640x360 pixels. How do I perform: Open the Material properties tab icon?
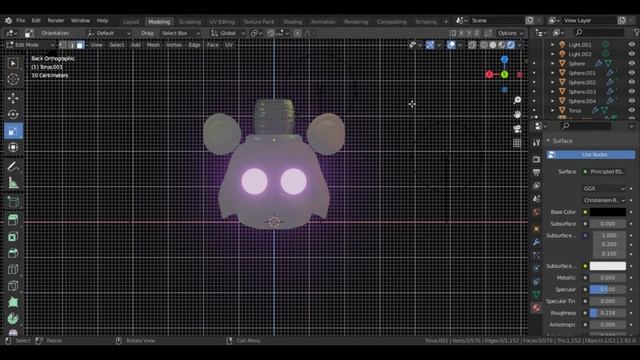536,308
